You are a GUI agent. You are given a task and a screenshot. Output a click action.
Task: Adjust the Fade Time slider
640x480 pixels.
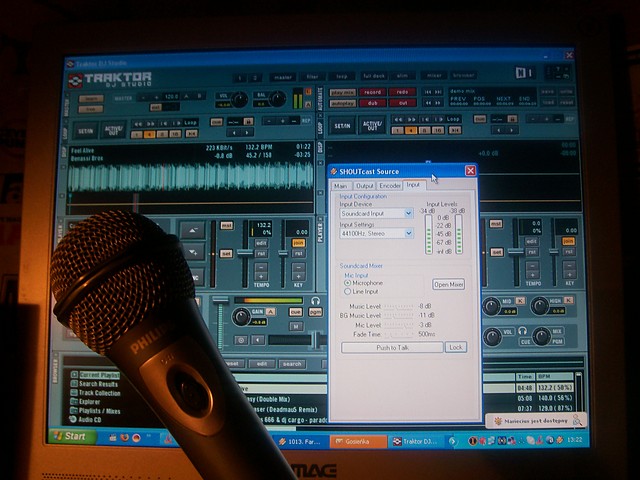(x=399, y=335)
